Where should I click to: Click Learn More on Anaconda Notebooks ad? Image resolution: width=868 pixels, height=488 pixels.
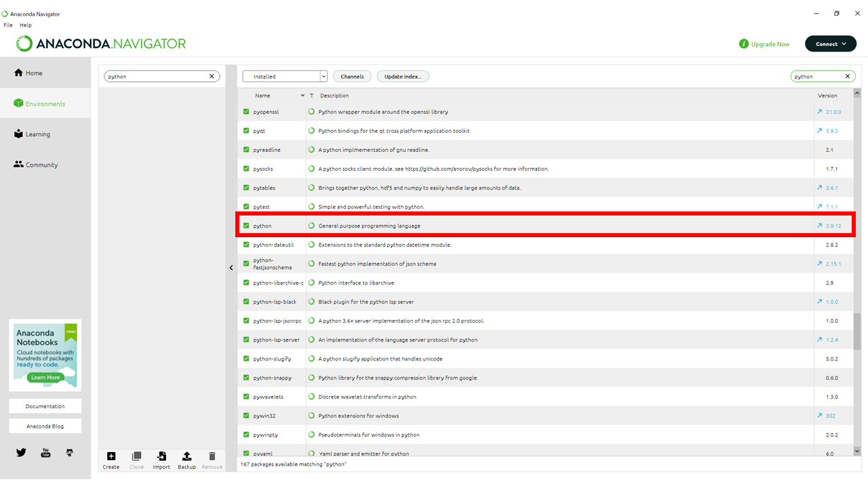tap(45, 378)
